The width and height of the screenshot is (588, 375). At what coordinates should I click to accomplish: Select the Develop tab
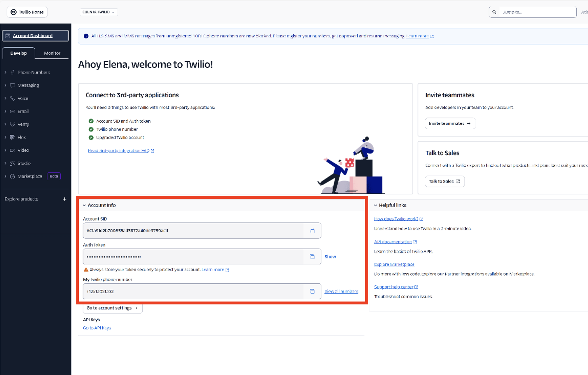[18, 53]
